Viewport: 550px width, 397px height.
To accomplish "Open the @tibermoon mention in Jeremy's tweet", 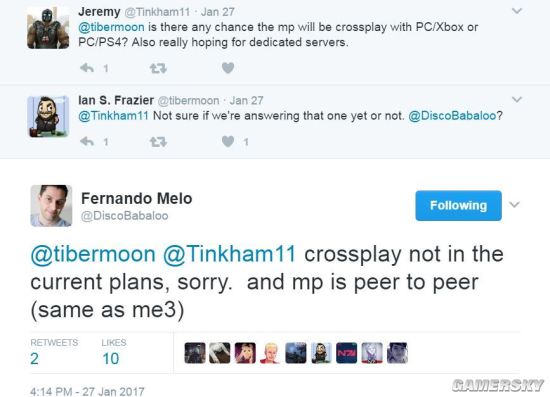I will tap(111, 27).
